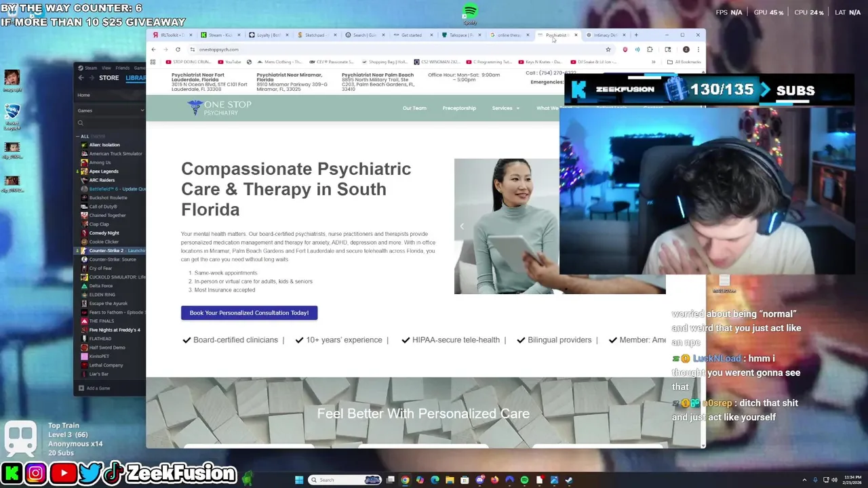Open Firefox from the taskbar
Viewport: 868px width, 488px height.
coord(494,480)
